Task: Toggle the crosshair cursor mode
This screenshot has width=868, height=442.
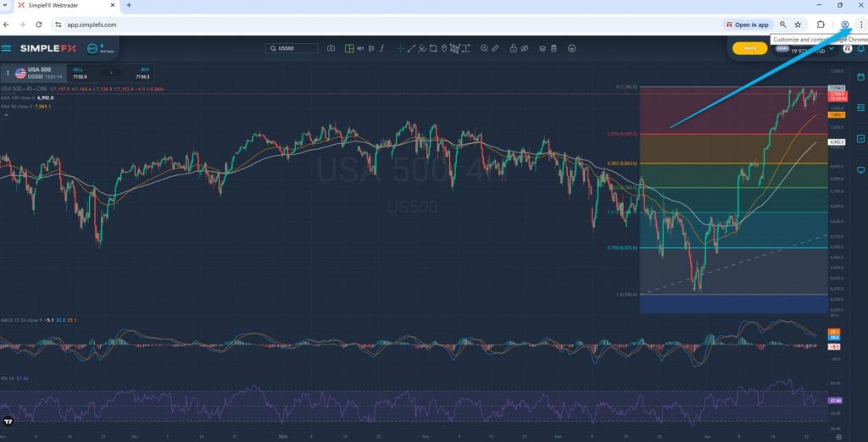Action: tap(400, 48)
